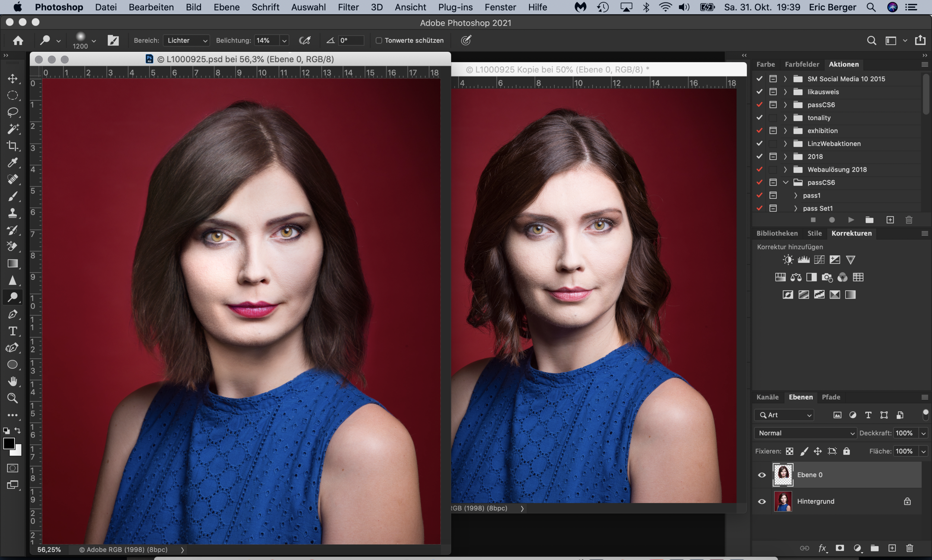Image resolution: width=932 pixels, height=560 pixels.
Task: Select the Move tool
Action: 13,79
